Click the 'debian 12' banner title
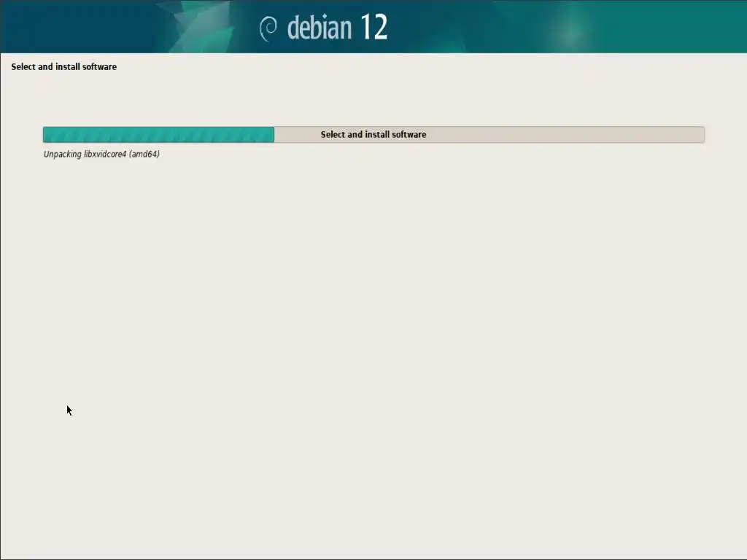Image resolution: width=747 pixels, height=560 pixels. pos(337,27)
